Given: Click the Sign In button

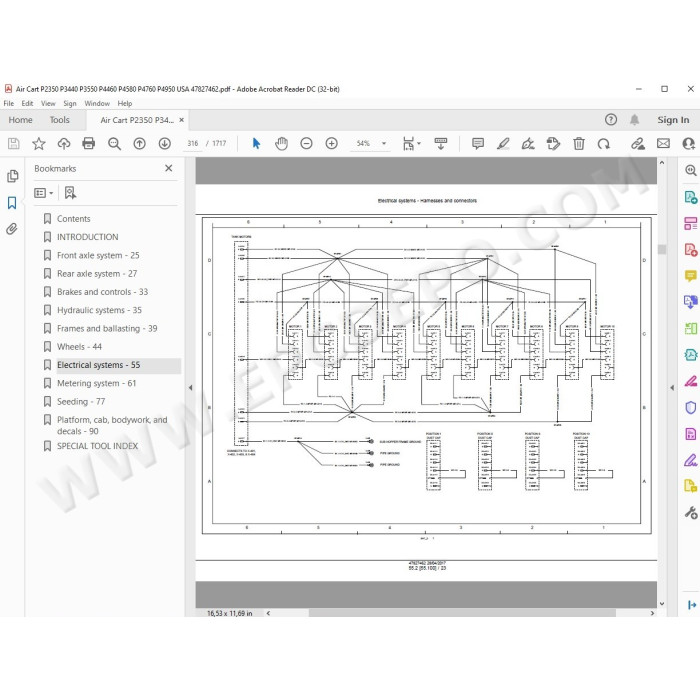Looking at the screenshot, I should click(x=673, y=120).
